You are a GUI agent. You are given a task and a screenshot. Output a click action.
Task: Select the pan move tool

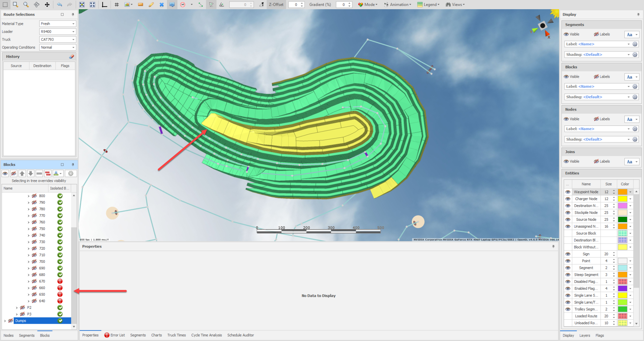coord(47,5)
